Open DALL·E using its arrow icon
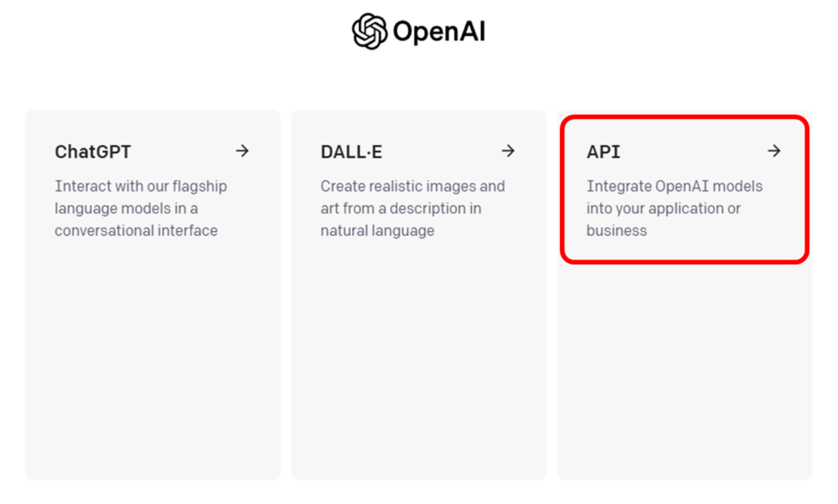Viewport: 838px width, 504px height. [x=509, y=151]
